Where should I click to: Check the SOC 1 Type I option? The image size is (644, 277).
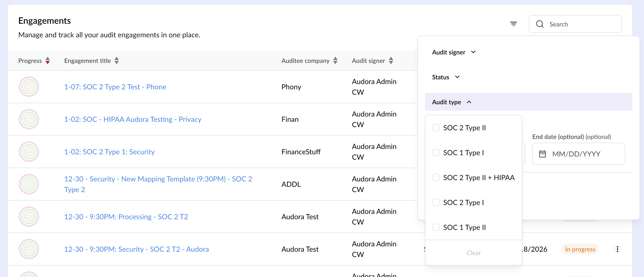click(436, 153)
